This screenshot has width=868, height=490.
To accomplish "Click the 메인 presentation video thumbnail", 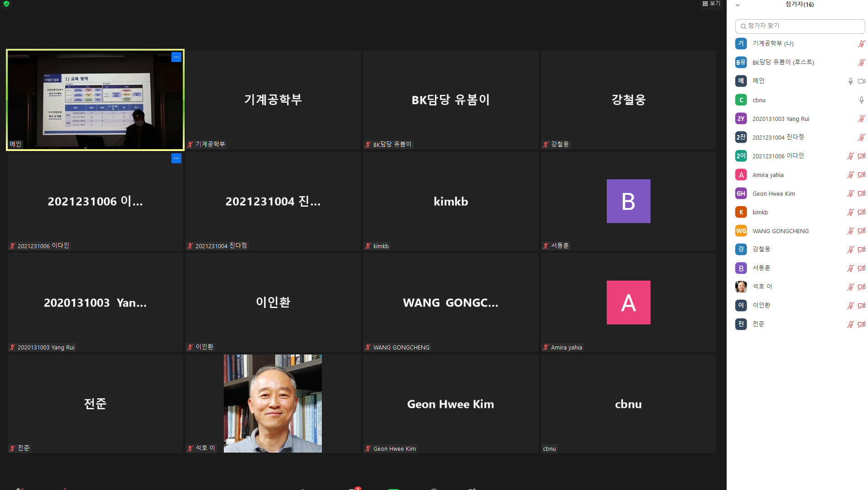I will click(95, 100).
